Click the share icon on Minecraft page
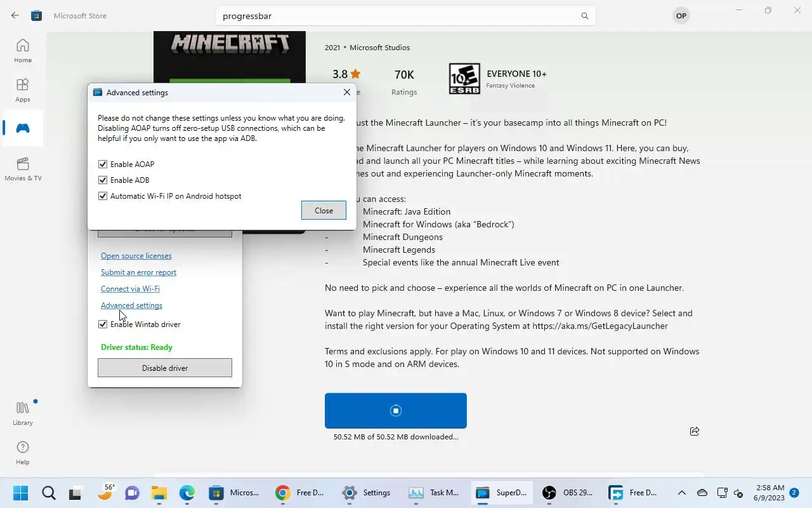Viewport: 812px width, 508px height. pos(695,431)
